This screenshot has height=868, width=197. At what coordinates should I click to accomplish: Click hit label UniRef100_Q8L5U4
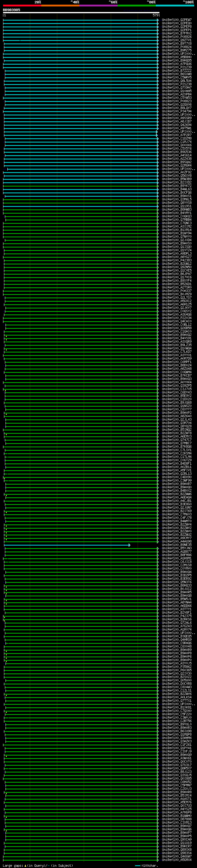pyautogui.click(x=177, y=81)
